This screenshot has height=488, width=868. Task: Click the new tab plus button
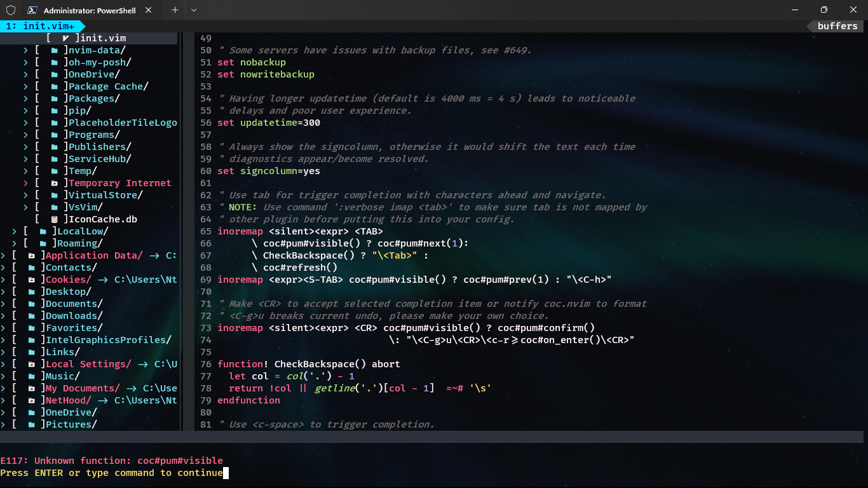[174, 10]
